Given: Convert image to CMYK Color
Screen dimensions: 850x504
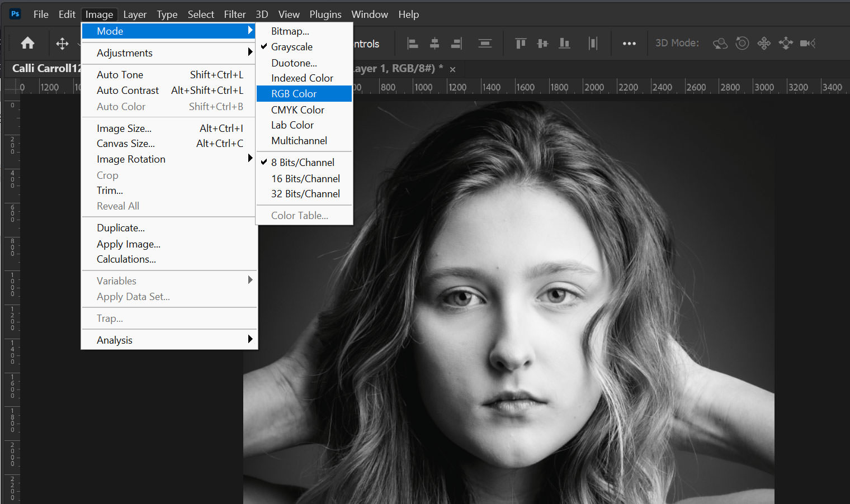Looking at the screenshot, I should [x=304, y=110].
